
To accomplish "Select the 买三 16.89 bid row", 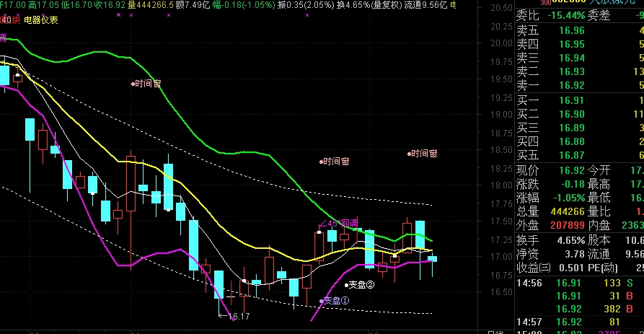I will coord(580,128).
